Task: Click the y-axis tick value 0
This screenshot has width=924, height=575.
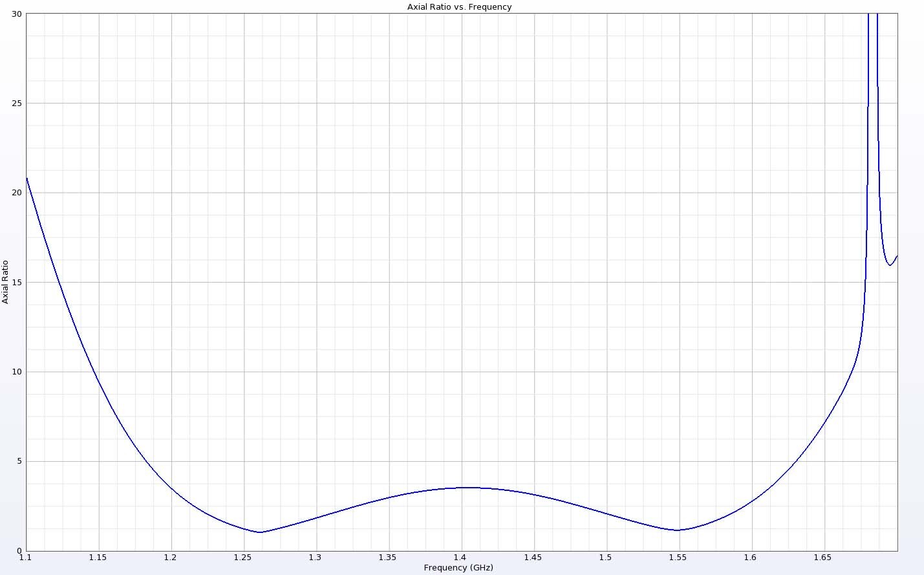Action: pos(19,551)
